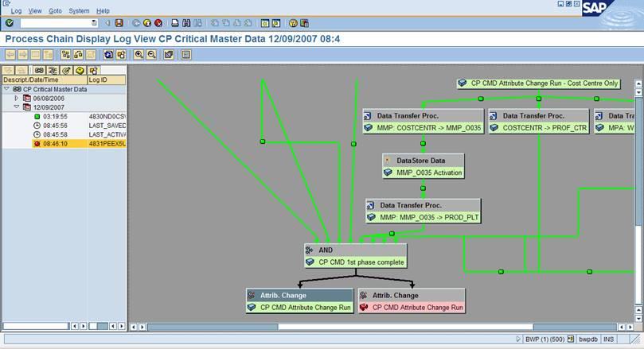The width and height of the screenshot is (644, 349).
Task: Click the Zoom out magnifier icon
Action: click(151, 55)
